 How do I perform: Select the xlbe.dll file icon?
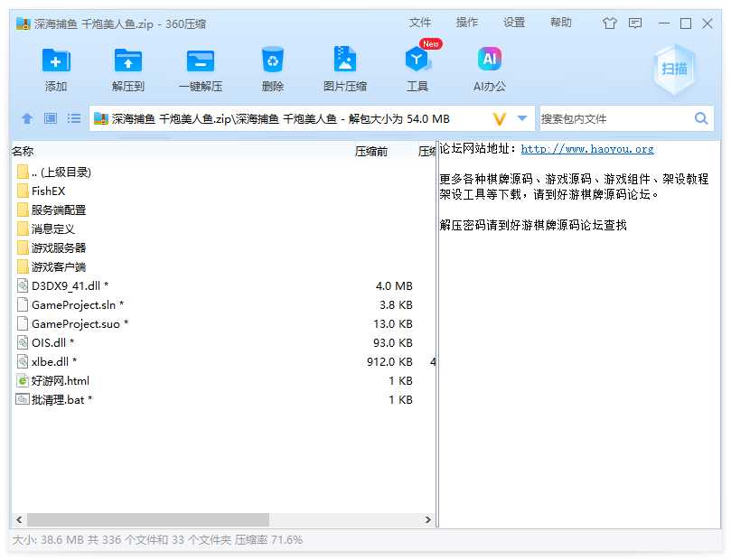(23, 361)
